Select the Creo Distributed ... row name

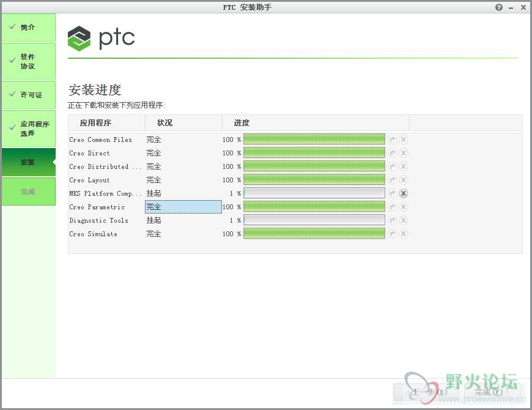(105, 166)
